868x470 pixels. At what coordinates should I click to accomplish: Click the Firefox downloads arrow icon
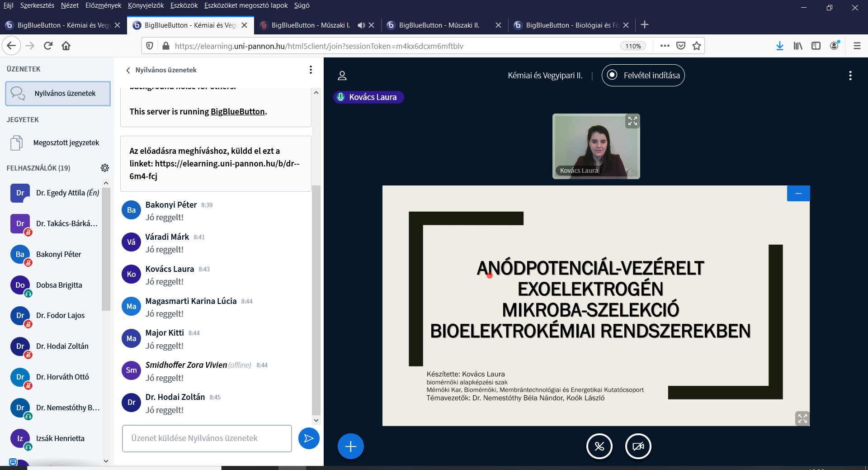[x=779, y=46]
